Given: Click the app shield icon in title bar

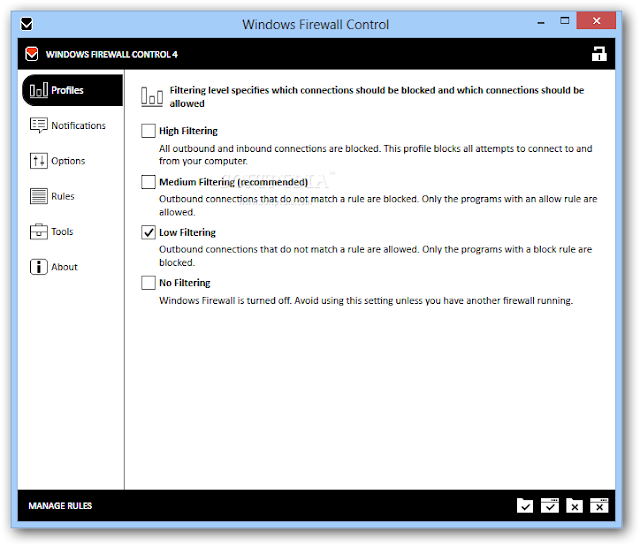Looking at the screenshot, I should (27, 24).
